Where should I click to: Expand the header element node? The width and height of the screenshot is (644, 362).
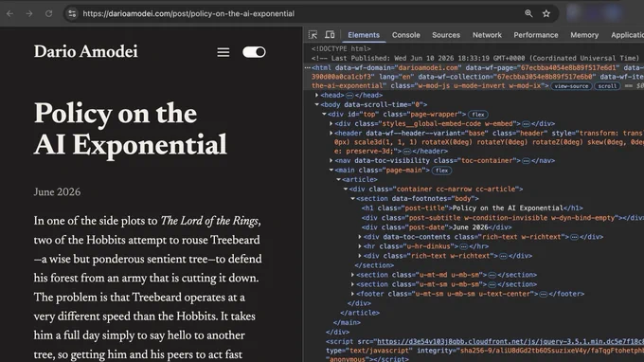(331, 133)
